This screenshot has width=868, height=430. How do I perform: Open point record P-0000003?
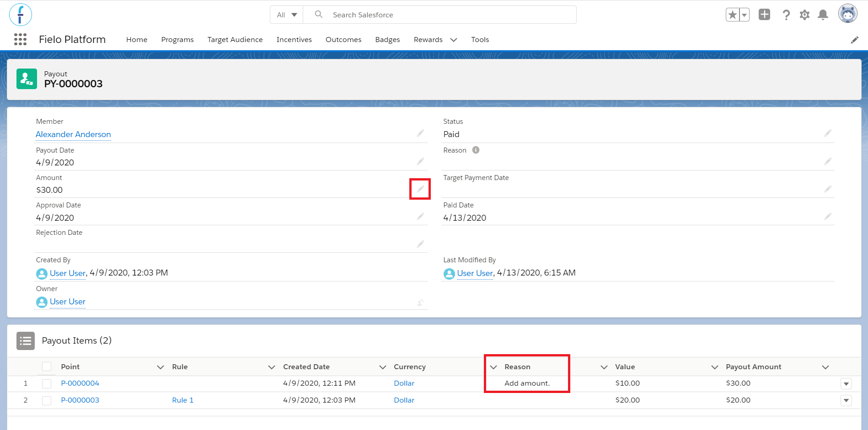tap(80, 400)
